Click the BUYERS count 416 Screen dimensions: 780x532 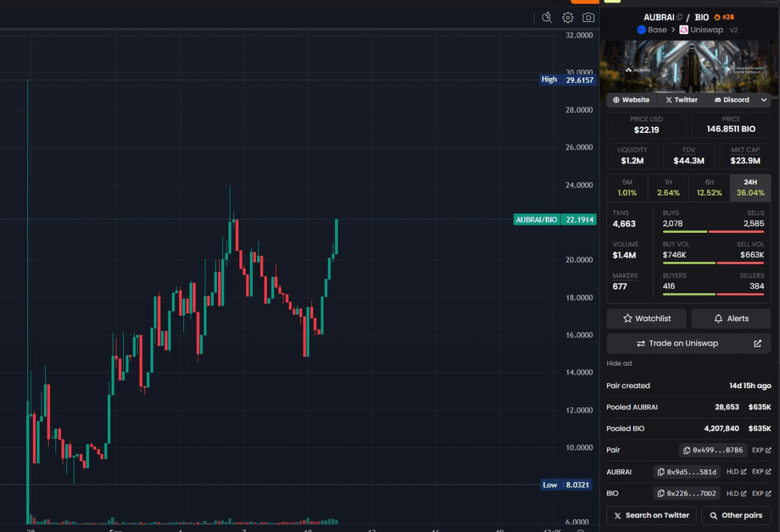668,286
